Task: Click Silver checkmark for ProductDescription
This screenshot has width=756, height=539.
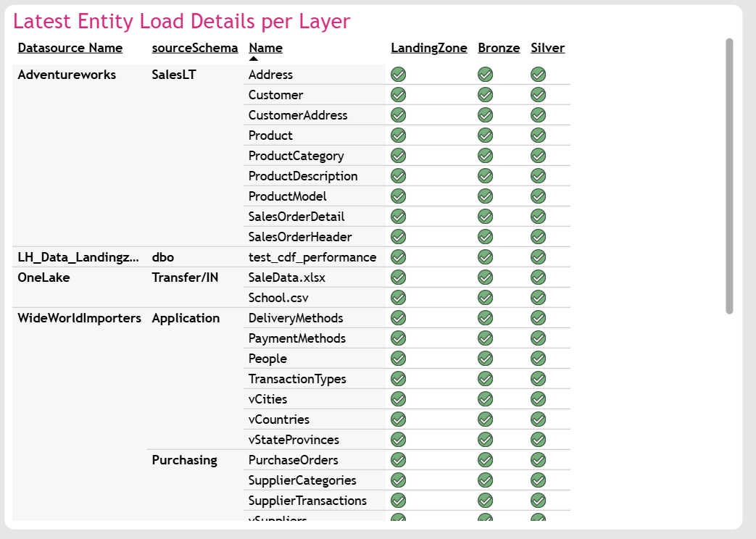Action: pyautogui.click(x=538, y=175)
